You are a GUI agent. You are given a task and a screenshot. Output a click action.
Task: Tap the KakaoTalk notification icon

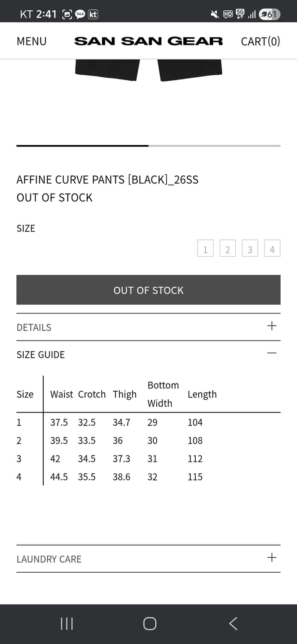[80, 14]
